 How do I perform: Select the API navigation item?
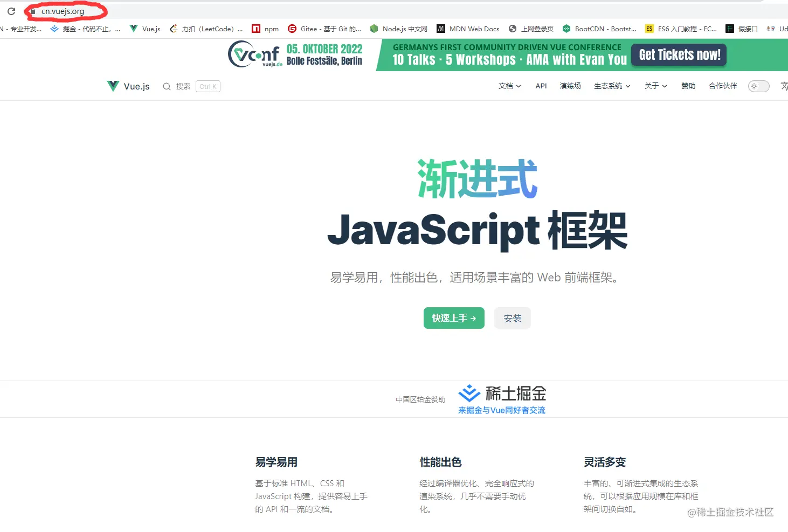541,86
